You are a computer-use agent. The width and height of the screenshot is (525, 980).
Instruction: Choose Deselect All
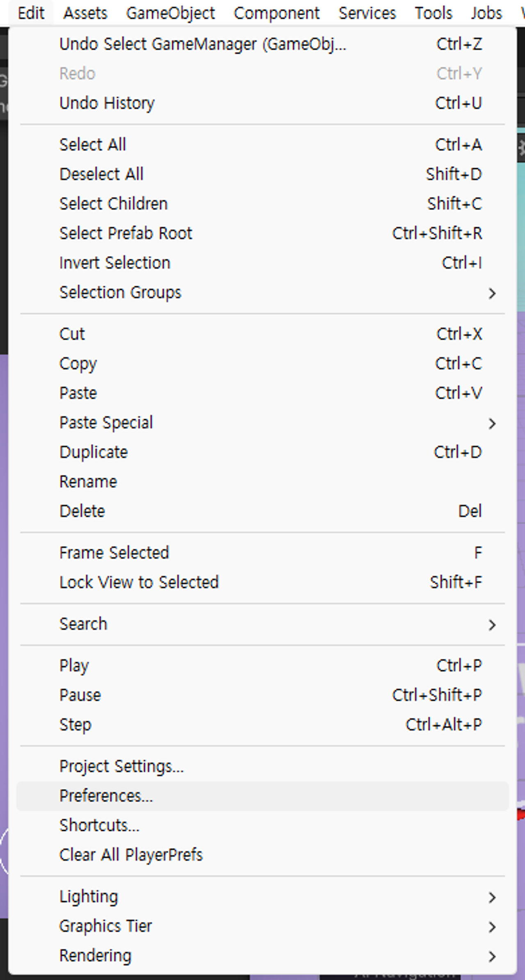[x=262, y=174]
